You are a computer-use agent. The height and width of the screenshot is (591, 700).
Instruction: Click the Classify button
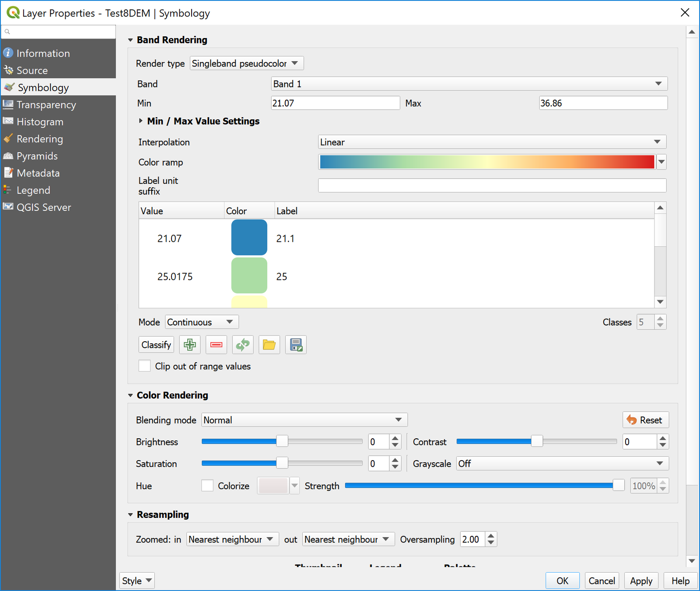pyautogui.click(x=156, y=345)
